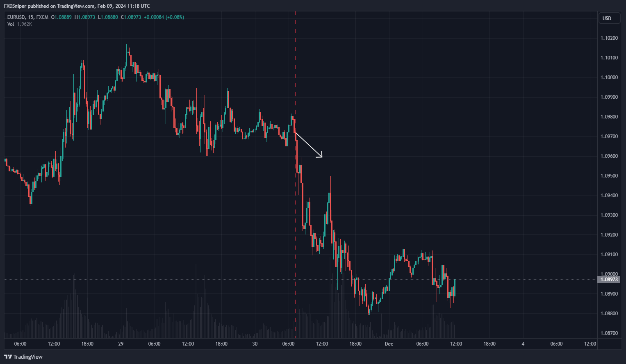Click the 1.10200 price scale label
Image resolution: width=626 pixels, height=364 pixels.
pyautogui.click(x=609, y=38)
